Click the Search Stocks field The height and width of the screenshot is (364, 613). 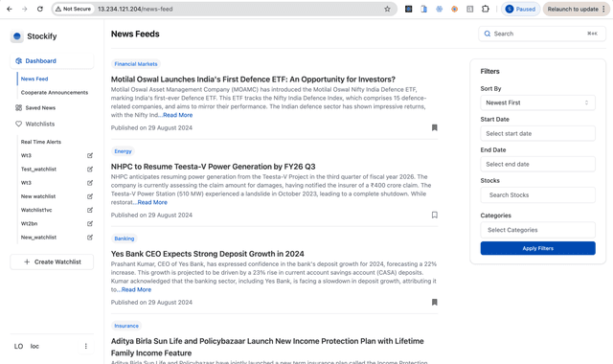537,195
